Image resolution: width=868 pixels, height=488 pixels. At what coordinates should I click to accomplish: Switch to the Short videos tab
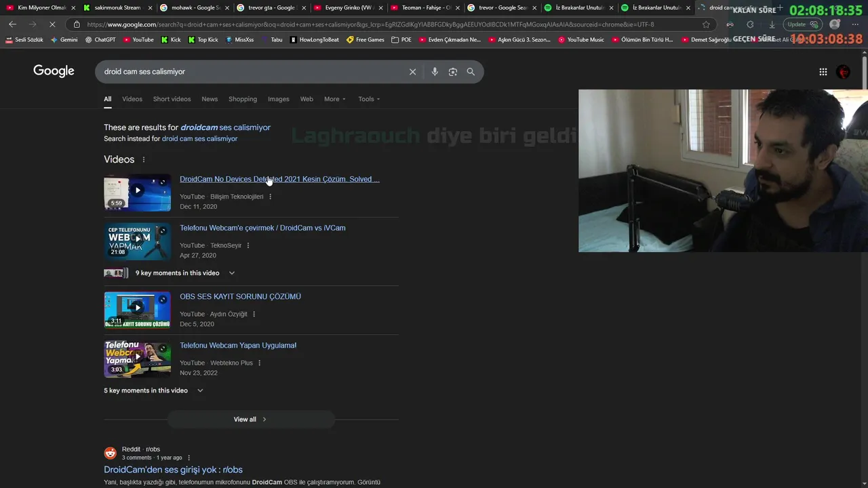click(172, 99)
